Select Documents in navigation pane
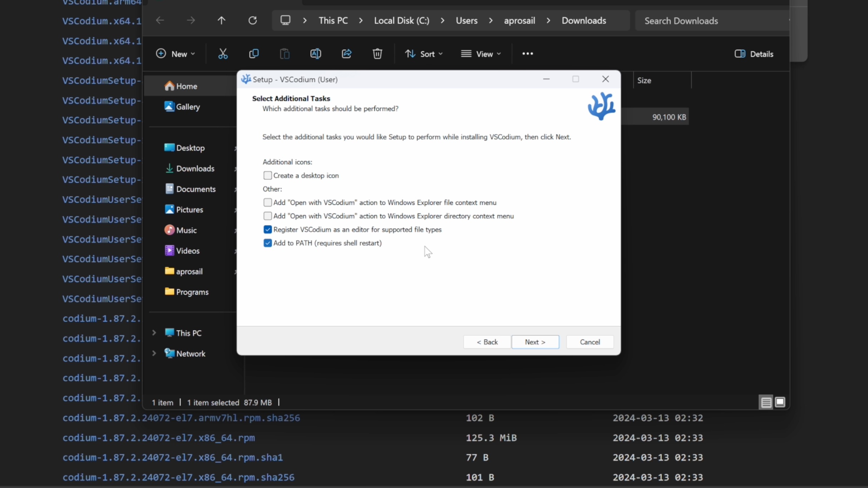 tap(196, 189)
